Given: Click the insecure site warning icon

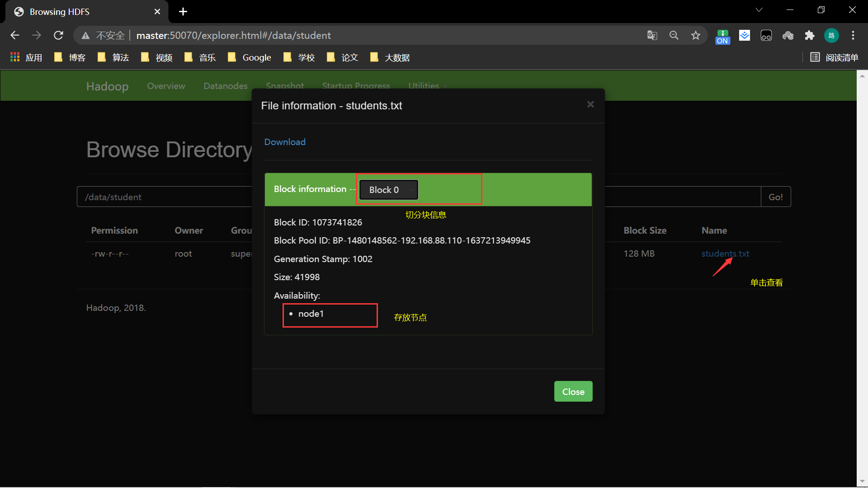Looking at the screenshot, I should [x=85, y=35].
